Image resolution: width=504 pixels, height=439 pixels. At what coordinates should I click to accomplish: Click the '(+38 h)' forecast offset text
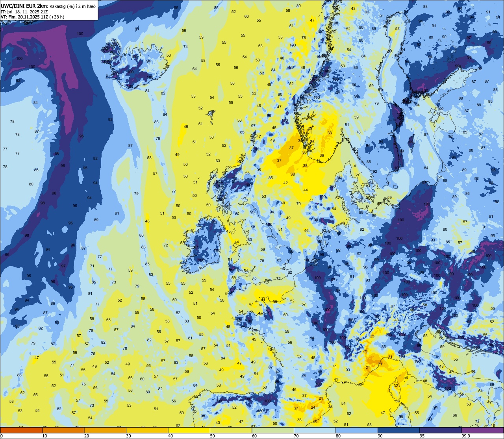[57, 17]
